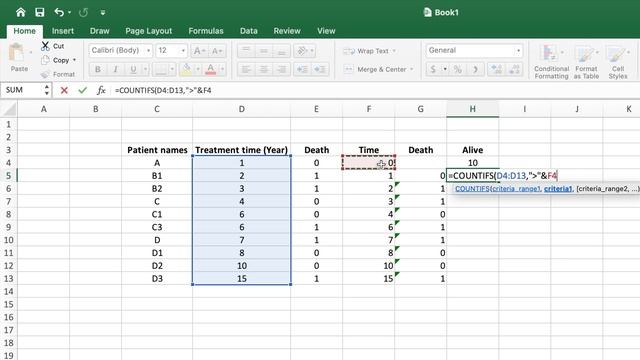Click the Home house icon in title bar
640x360 pixels.
[20, 12]
